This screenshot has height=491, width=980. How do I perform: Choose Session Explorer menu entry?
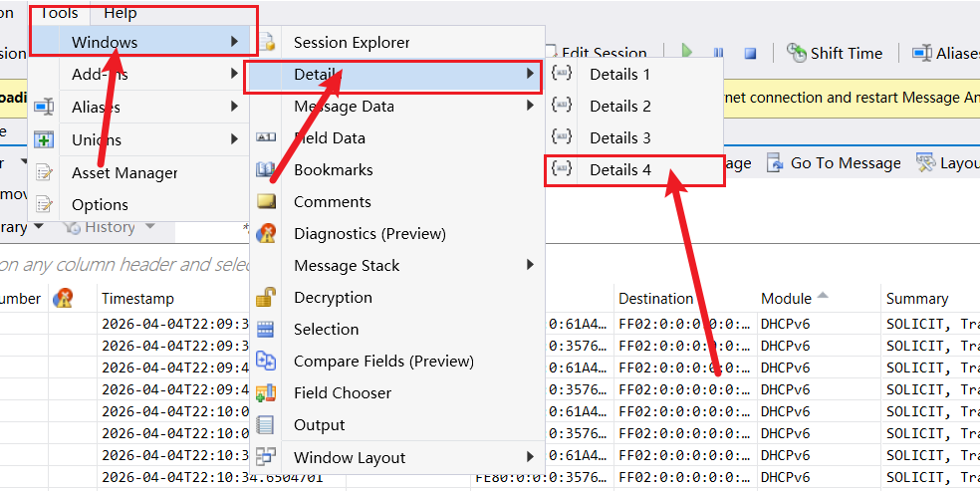tap(352, 43)
